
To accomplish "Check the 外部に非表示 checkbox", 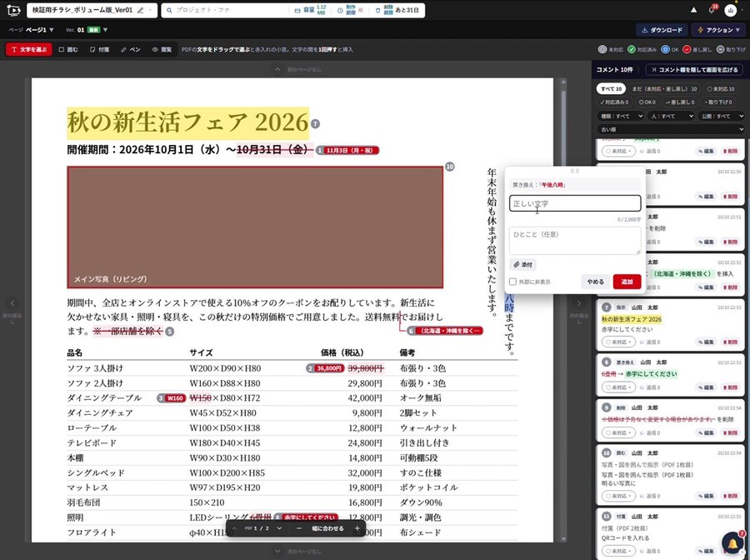I will 512,282.
